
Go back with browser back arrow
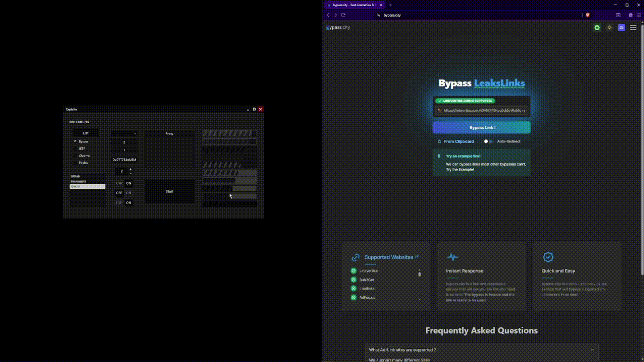pyautogui.click(x=328, y=15)
